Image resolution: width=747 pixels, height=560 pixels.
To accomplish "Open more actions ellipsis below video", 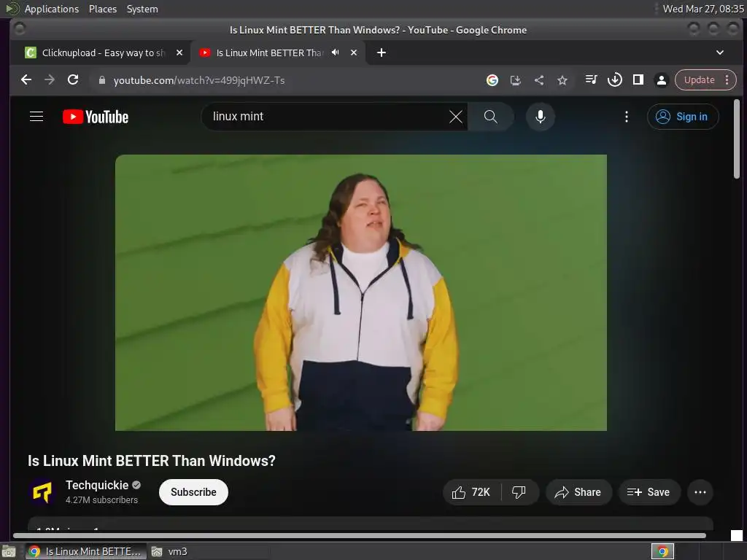I will coord(700,492).
